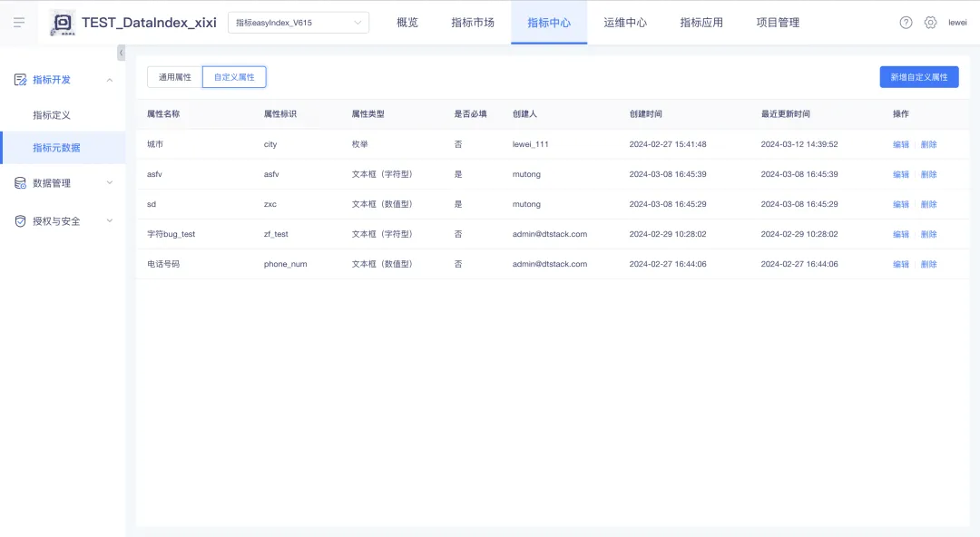The width and height of the screenshot is (980, 537).
Task: Select the zxc identifier cell
Action: pyautogui.click(x=270, y=204)
